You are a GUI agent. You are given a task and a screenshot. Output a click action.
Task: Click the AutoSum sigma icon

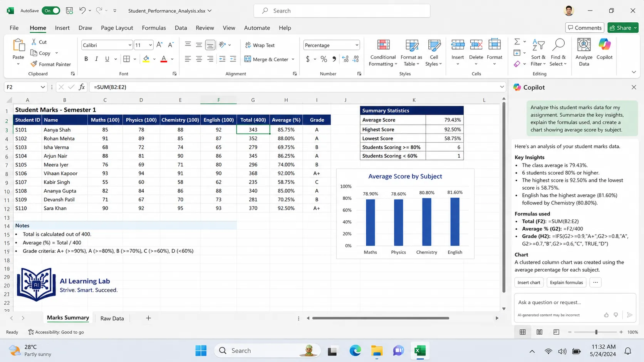(517, 42)
